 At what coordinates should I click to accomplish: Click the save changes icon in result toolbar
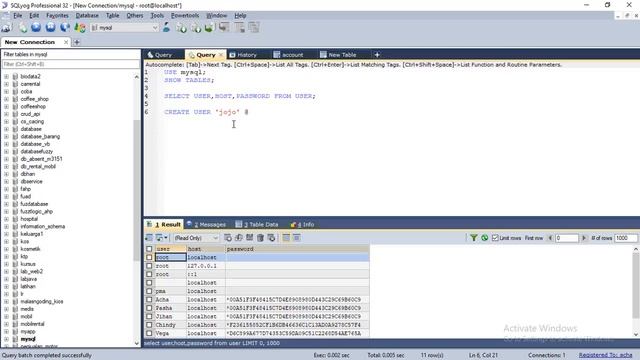[249, 238]
